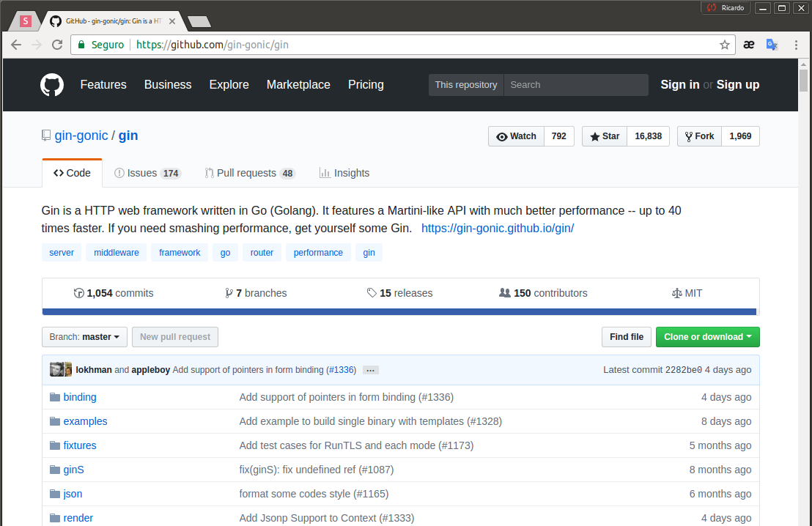The image size is (812, 526).
Task: Select the 'framework' topic tag
Action: tap(180, 253)
